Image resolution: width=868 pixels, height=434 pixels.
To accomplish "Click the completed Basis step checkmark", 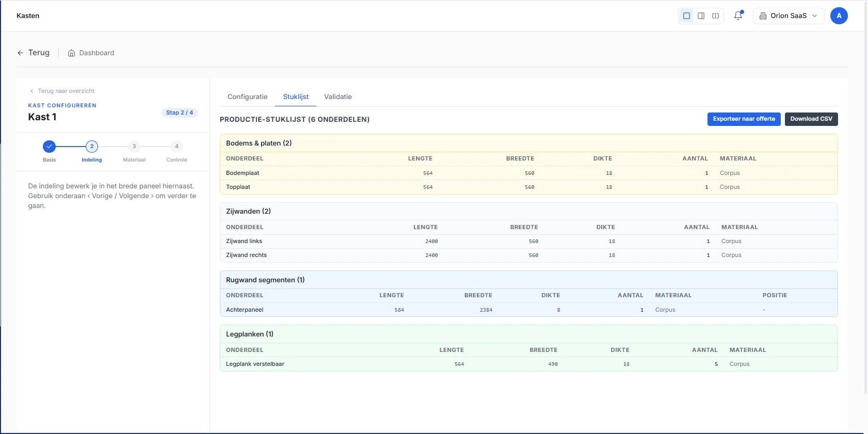I will 49,147.
